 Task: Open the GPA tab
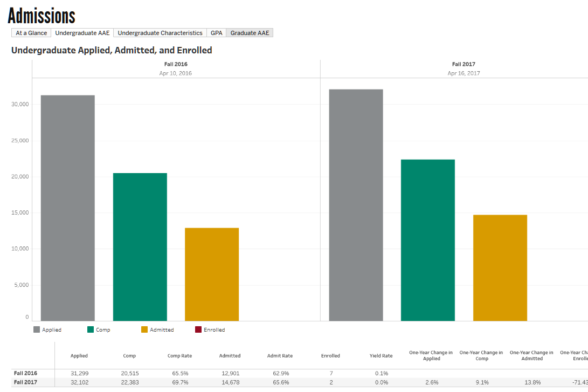[x=216, y=33]
